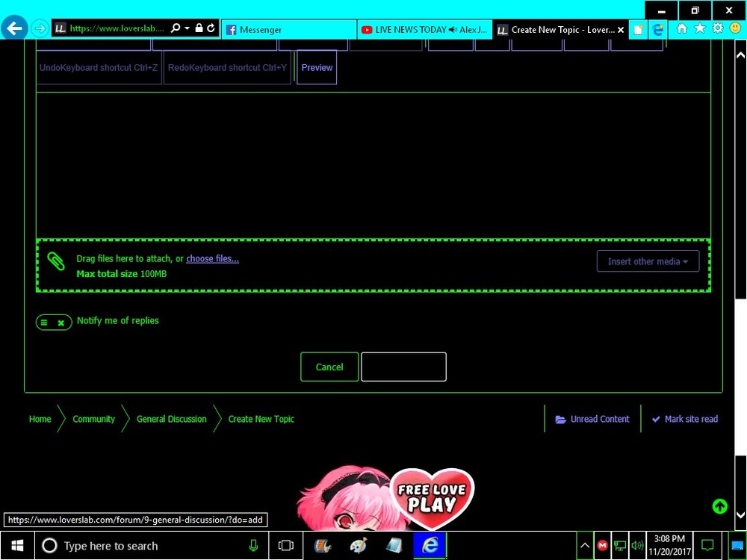Image resolution: width=747 pixels, height=560 pixels.
Task: Open the Action Center notifications icon
Action: click(x=707, y=546)
